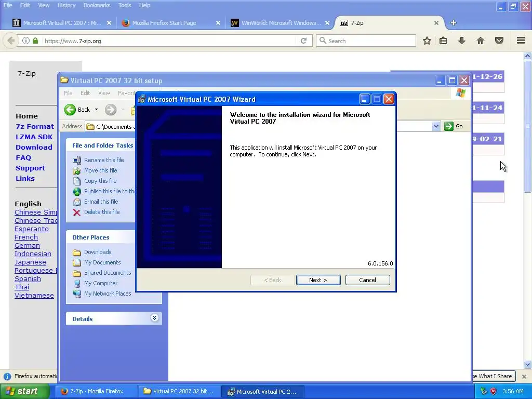
Task: Reload the 7-zip.org page
Action: (x=303, y=41)
